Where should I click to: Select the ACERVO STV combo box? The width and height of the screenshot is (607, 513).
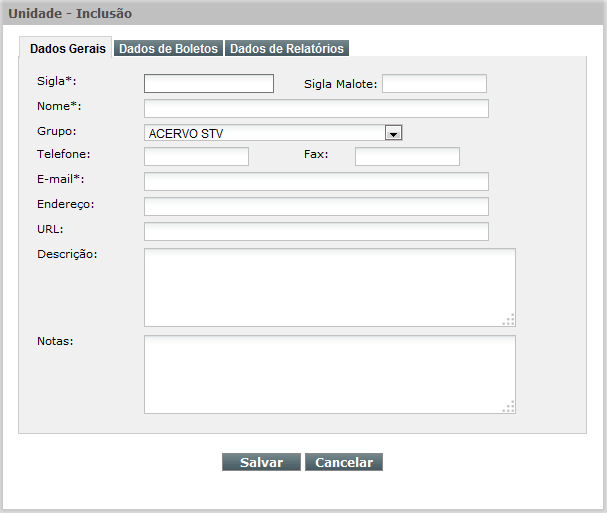click(273, 133)
